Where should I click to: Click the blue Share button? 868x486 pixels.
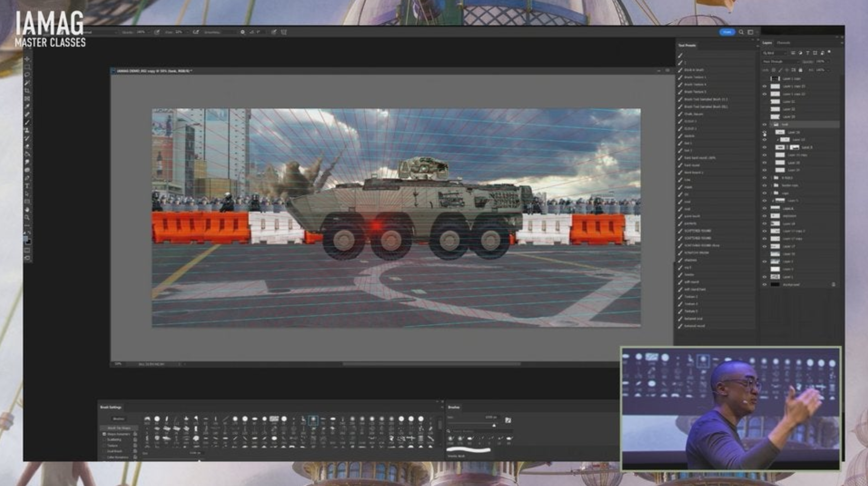[727, 32]
